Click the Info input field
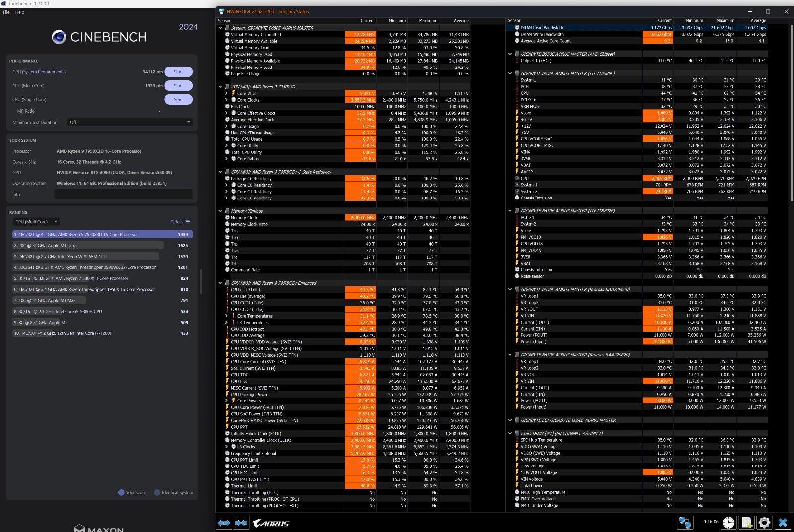The image size is (794, 532). point(123,195)
